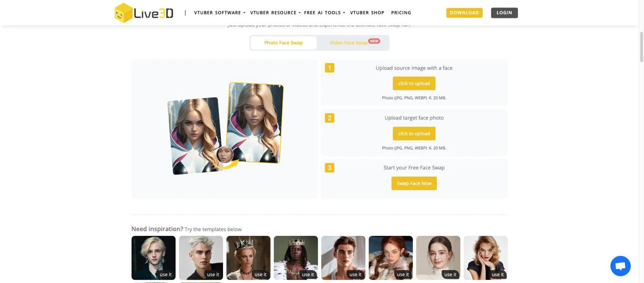Image resolution: width=644 pixels, height=283 pixels.
Task: Click the step 1 number badge
Action: point(329,68)
